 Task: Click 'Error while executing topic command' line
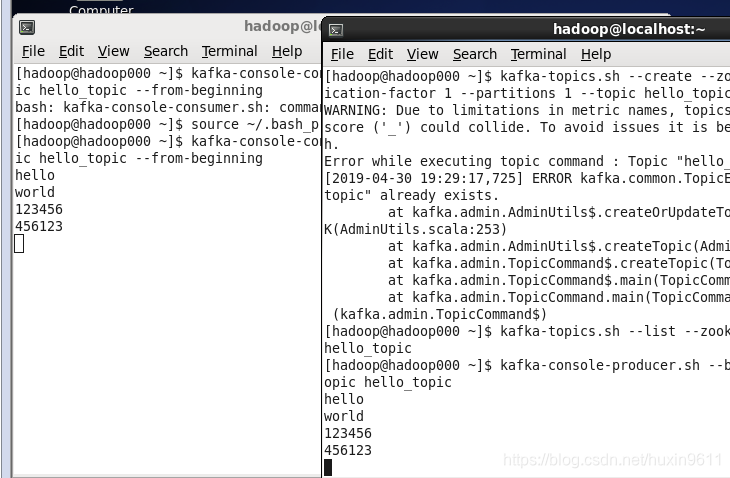[527, 162]
